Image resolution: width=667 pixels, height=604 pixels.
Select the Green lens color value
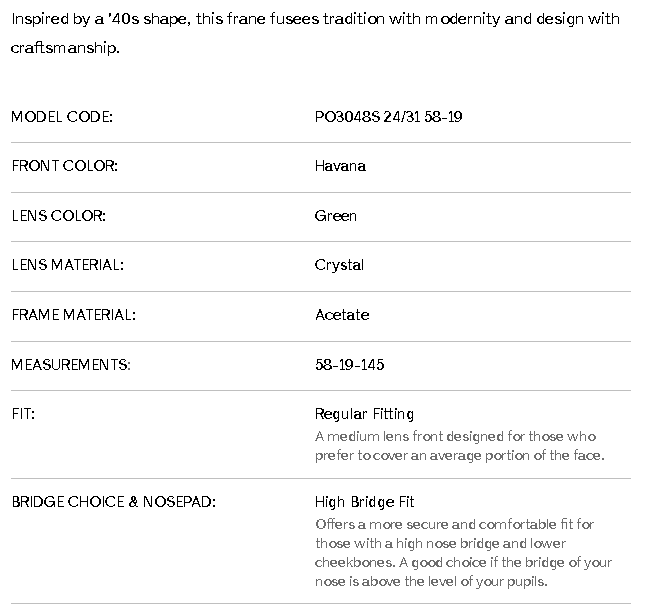click(335, 216)
